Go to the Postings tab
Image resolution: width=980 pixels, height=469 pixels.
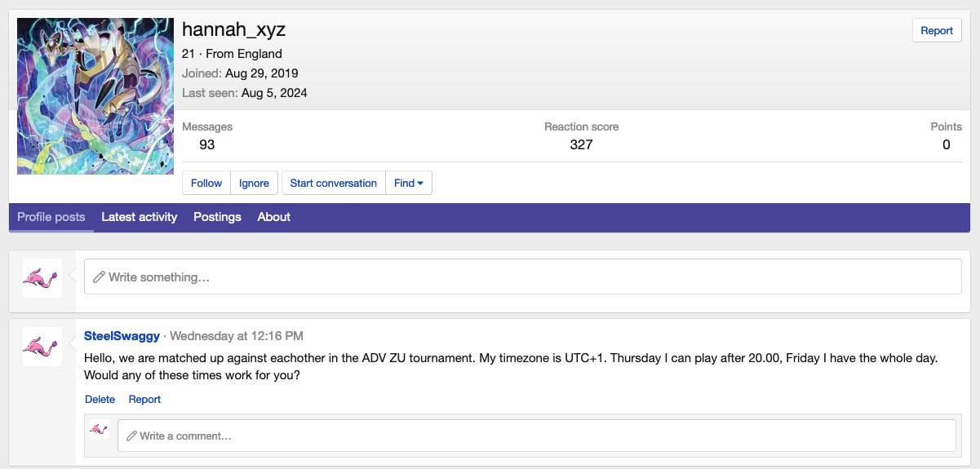(x=217, y=217)
